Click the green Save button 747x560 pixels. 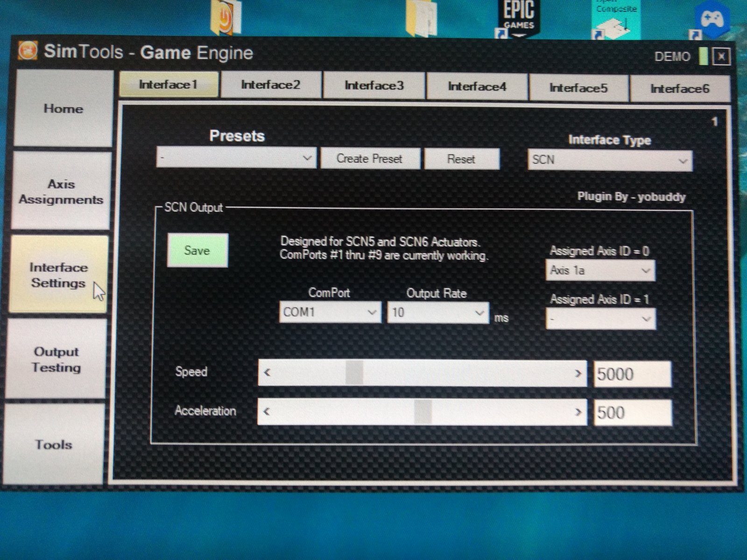197,251
